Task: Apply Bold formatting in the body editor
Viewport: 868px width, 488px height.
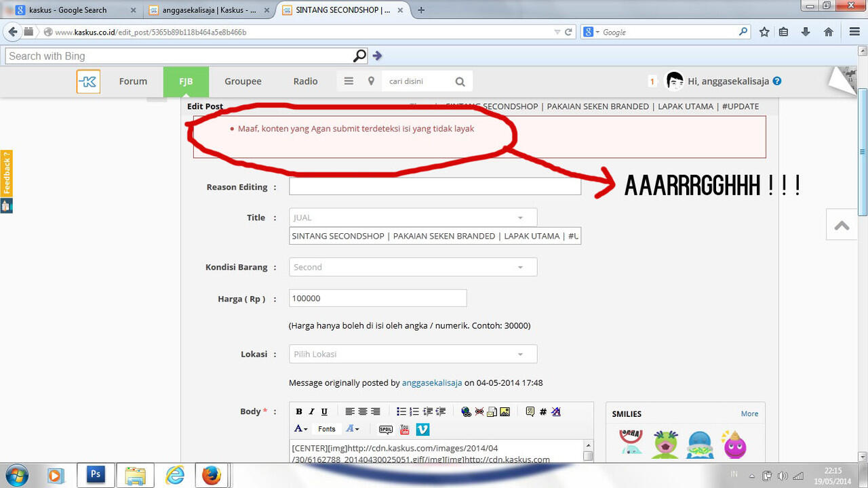Action: [x=299, y=411]
